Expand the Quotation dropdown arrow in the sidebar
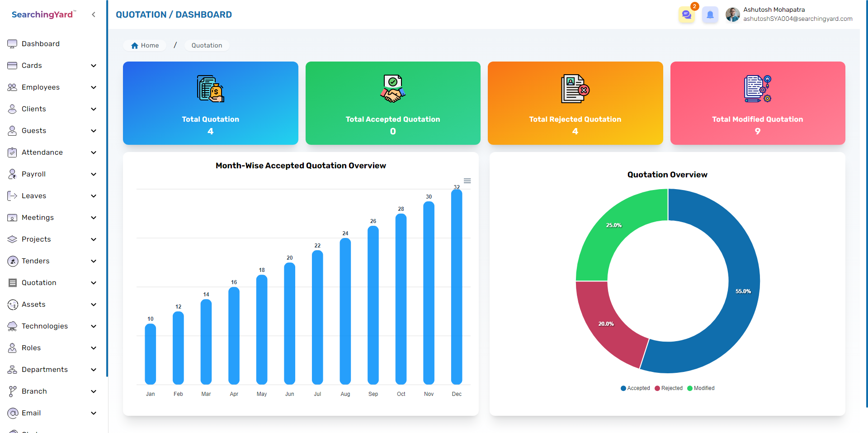Viewport: 868px width, 433px height. point(94,283)
